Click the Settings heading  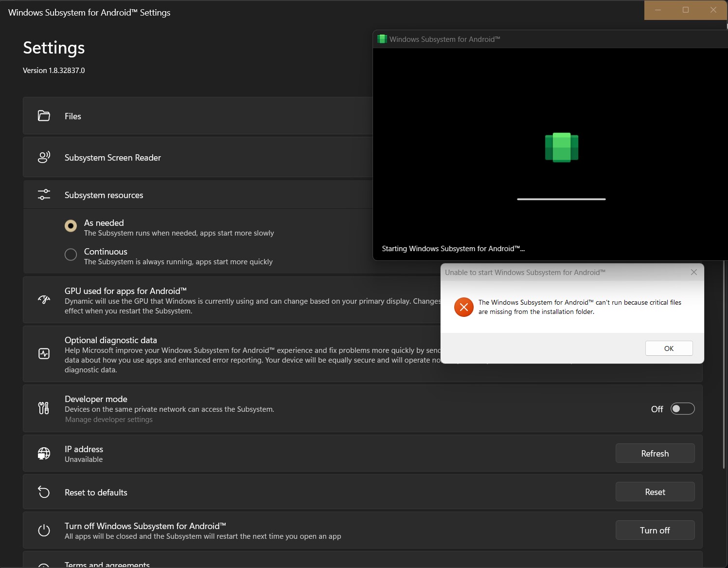54,48
